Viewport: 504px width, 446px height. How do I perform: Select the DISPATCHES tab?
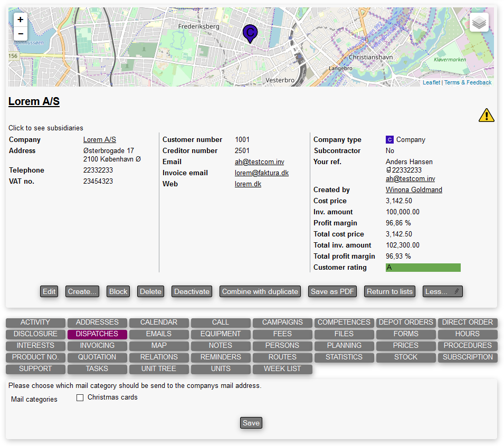[x=97, y=334]
